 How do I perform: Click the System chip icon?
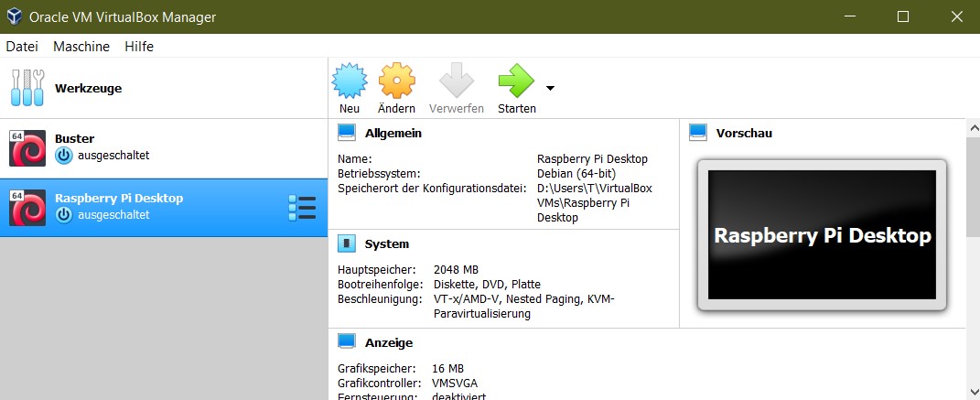point(346,243)
